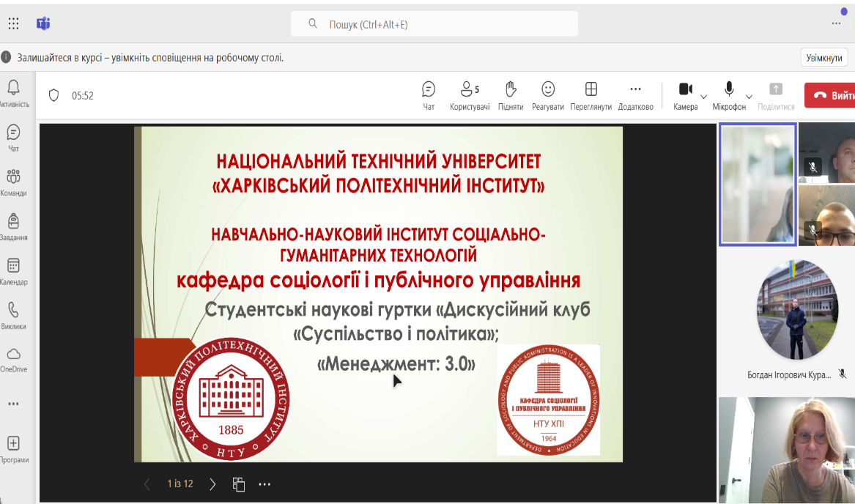Click the name Богдан Ігорович Кура...
855x504 pixels.
tap(789, 375)
